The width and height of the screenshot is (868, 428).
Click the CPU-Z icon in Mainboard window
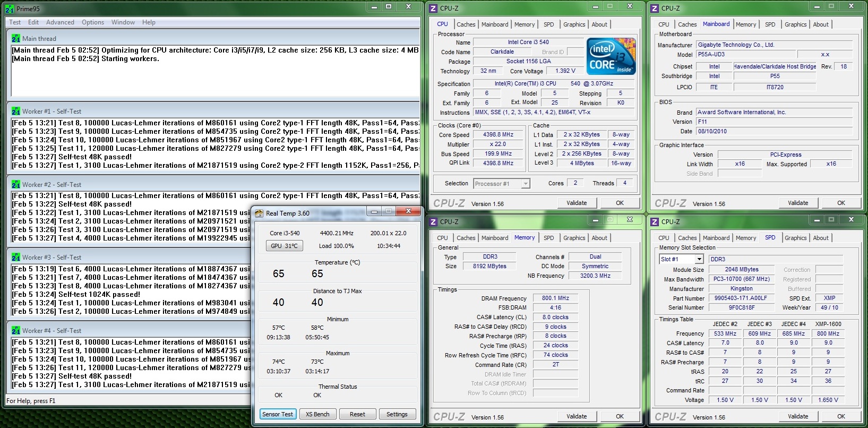[655, 8]
